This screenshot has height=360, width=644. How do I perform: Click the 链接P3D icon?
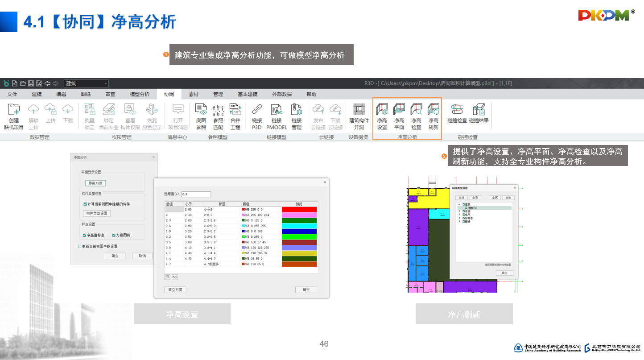(x=257, y=109)
